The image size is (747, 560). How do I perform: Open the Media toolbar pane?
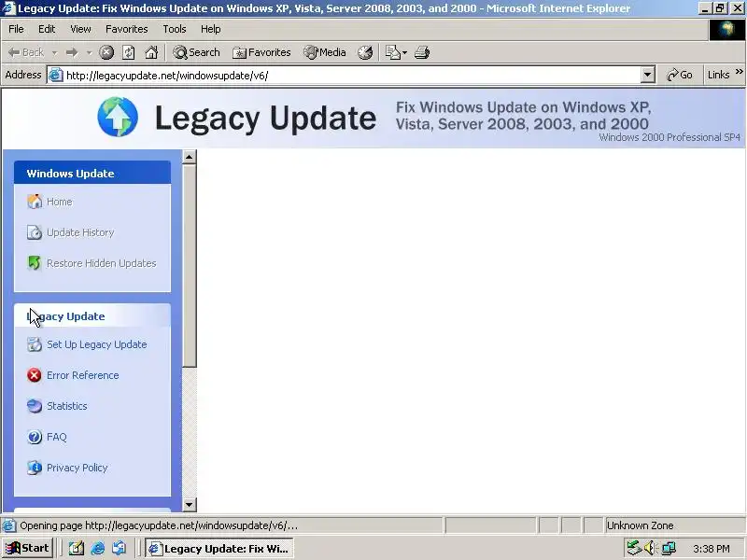point(325,52)
